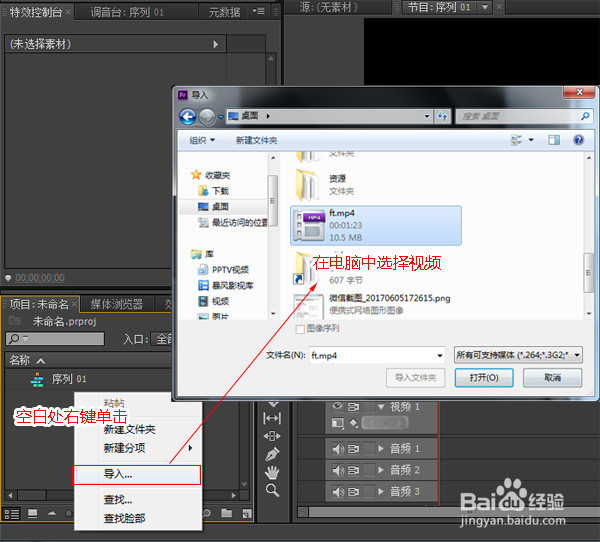Toggle the eye visibility of 视频 1 track

click(x=337, y=406)
